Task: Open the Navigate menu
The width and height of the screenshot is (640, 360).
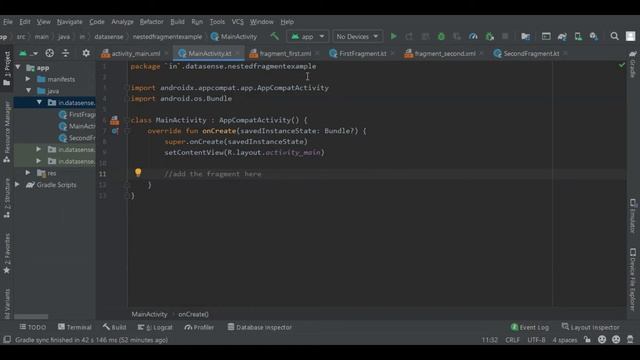Action: tap(69, 22)
